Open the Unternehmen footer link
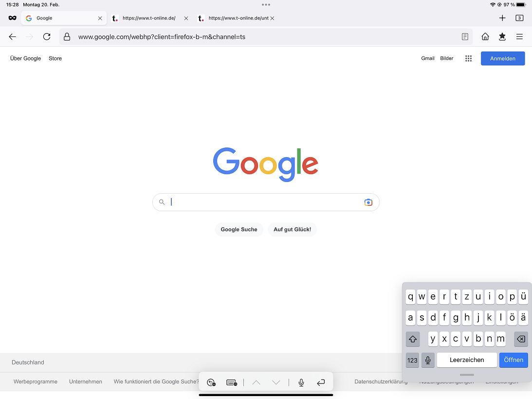Image resolution: width=532 pixels, height=399 pixels. 86,381
